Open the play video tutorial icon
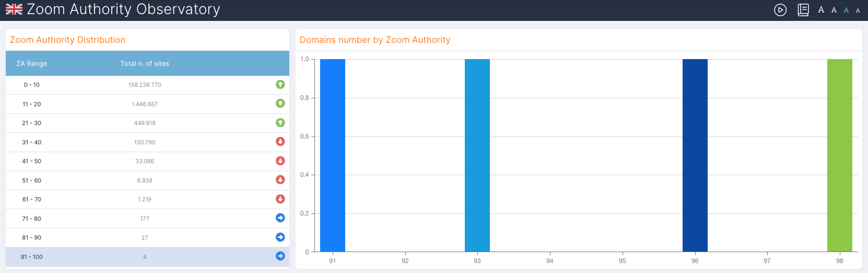Screen dimensions: 868x273 point(780,10)
